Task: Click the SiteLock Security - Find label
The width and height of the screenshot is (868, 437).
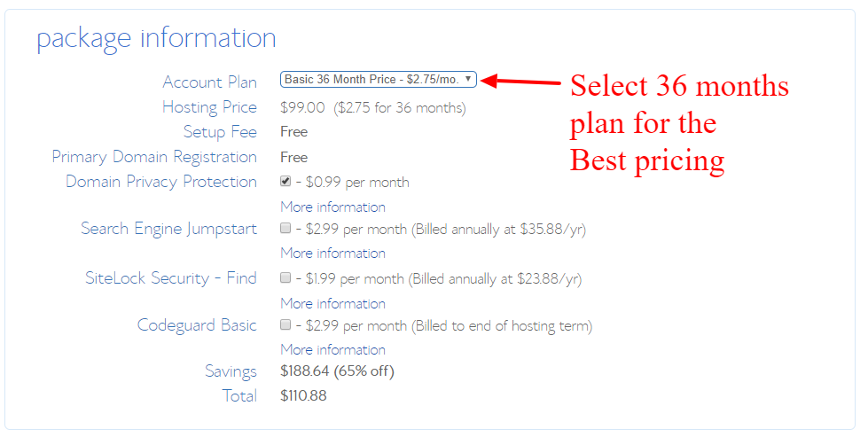Action: [x=170, y=278]
